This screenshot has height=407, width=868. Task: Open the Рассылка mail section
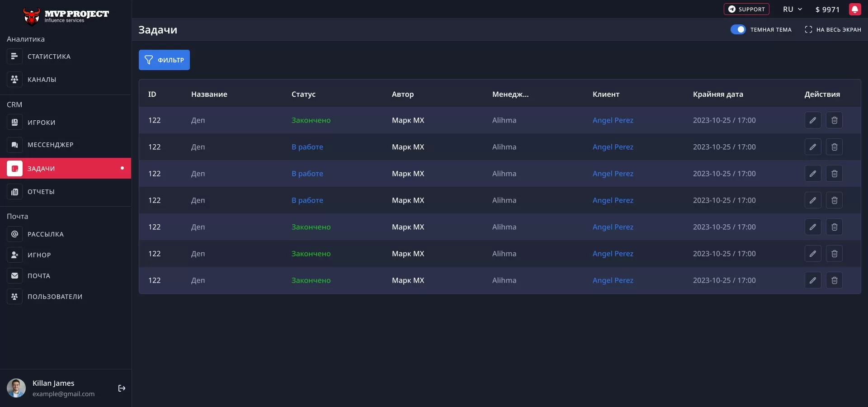click(x=45, y=234)
